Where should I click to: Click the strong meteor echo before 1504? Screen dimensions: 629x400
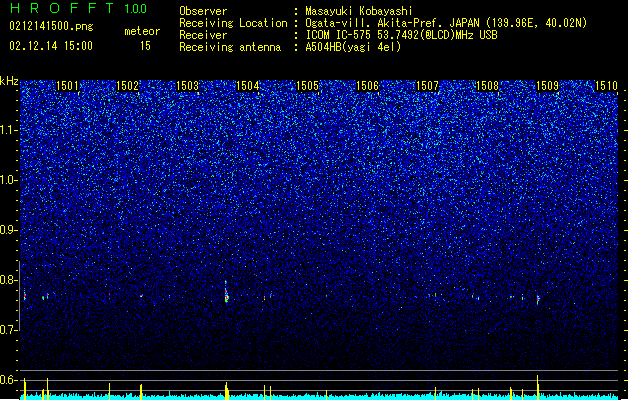(226, 292)
